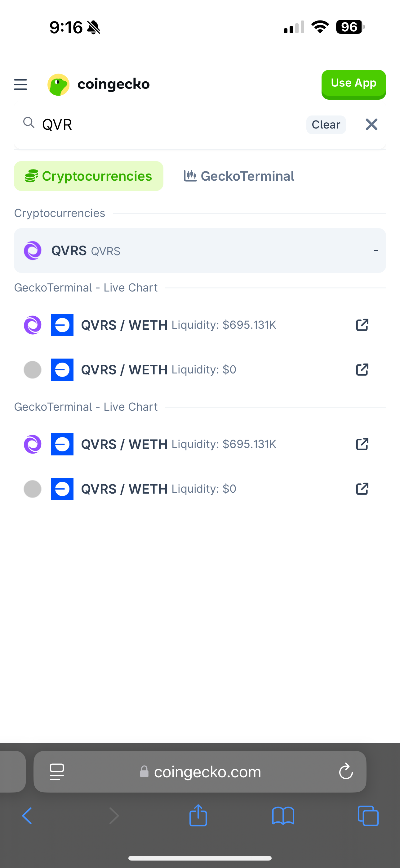Switch to the GeckoTerminal tab
Image resolution: width=400 pixels, height=868 pixels.
click(x=239, y=176)
